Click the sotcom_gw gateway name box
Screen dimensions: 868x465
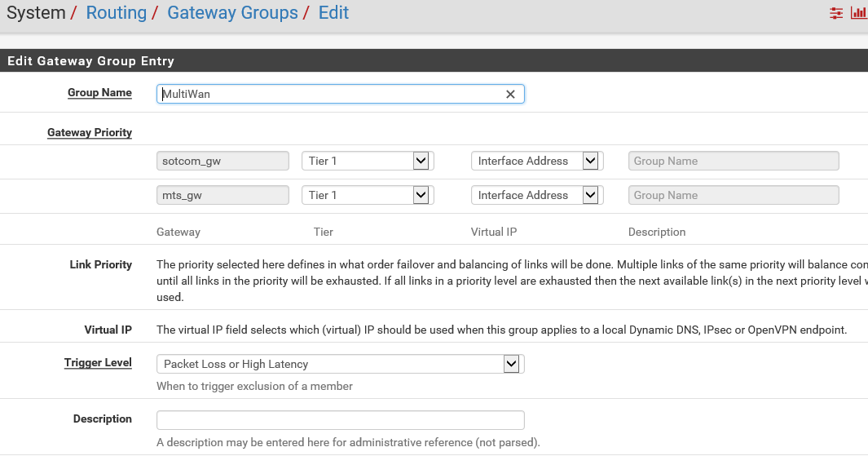pyautogui.click(x=223, y=162)
